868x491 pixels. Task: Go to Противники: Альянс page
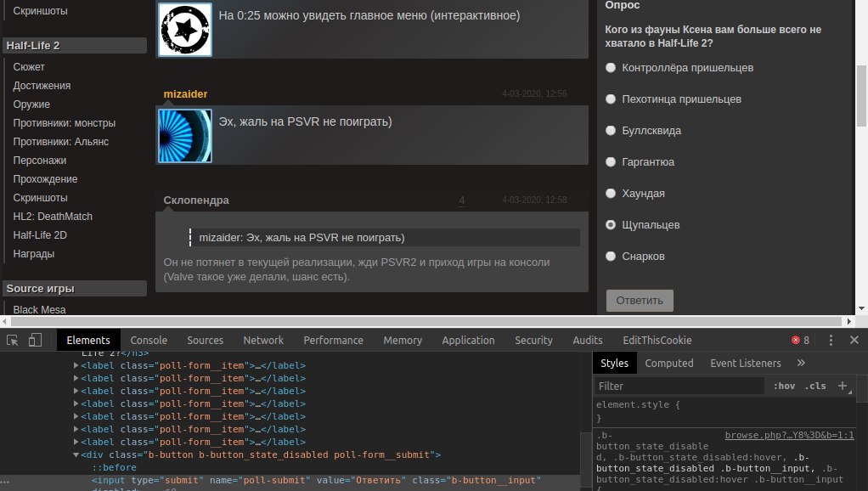click(61, 142)
